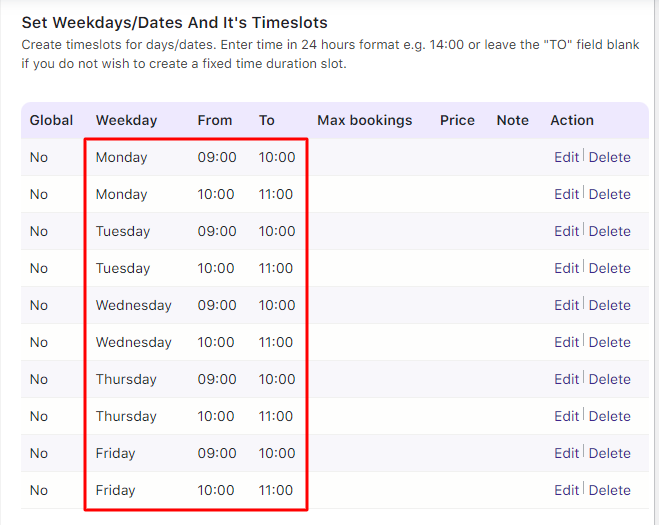The width and height of the screenshot is (659, 525).
Task: Delete the Tuesday 10:00 to 11:00 timeslot
Action: [609, 268]
